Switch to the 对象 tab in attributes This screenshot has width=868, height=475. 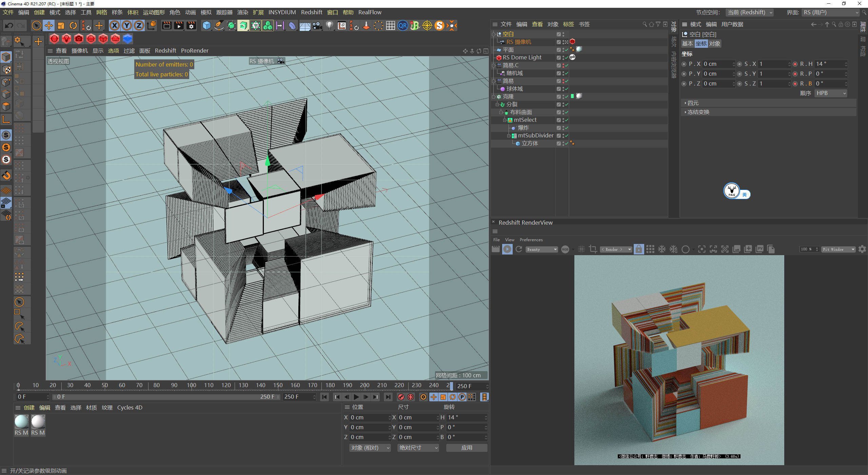coord(714,43)
